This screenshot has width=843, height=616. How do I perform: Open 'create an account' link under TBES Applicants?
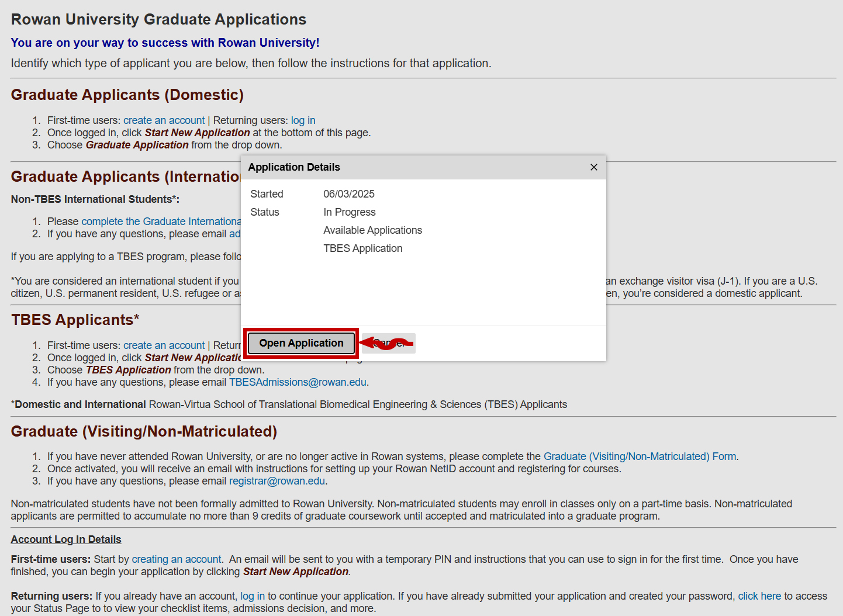click(164, 345)
